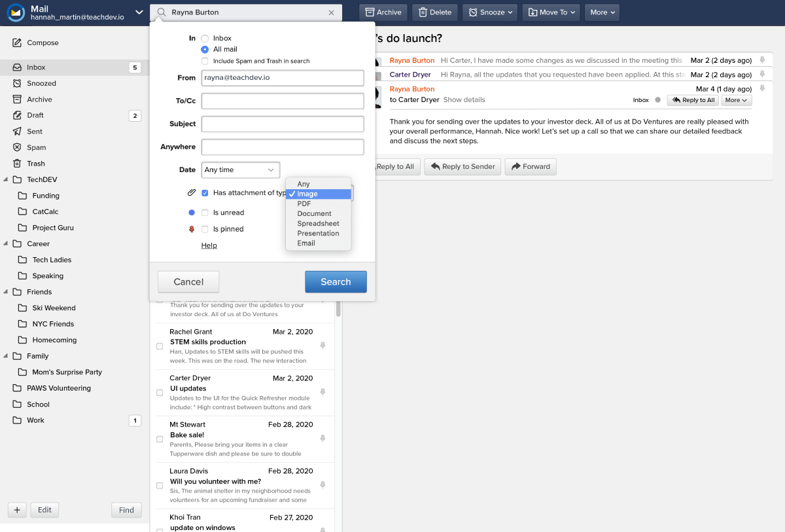Click the From input field
This screenshot has width=785, height=532.
[283, 78]
